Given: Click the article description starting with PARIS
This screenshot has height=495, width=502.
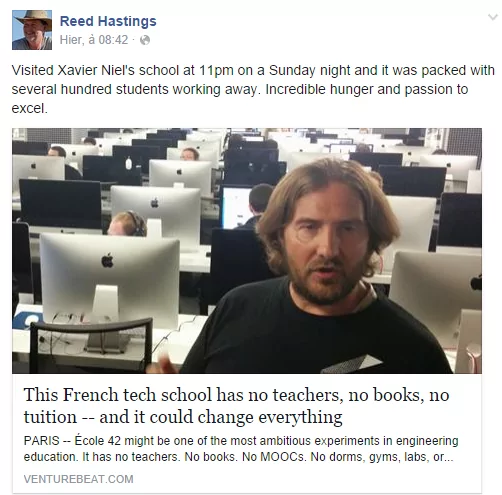Looking at the screenshot, I should coord(241,449).
